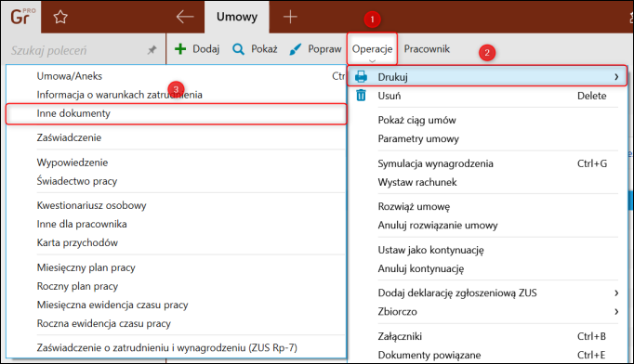Click the Gr PRO application logo

[x=21, y=17]
